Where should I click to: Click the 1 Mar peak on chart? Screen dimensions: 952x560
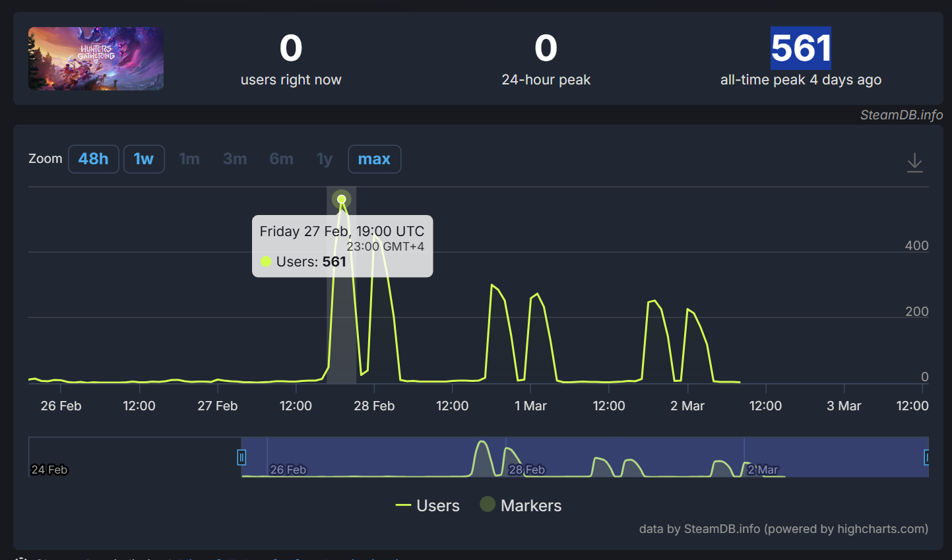pos(537,294)
